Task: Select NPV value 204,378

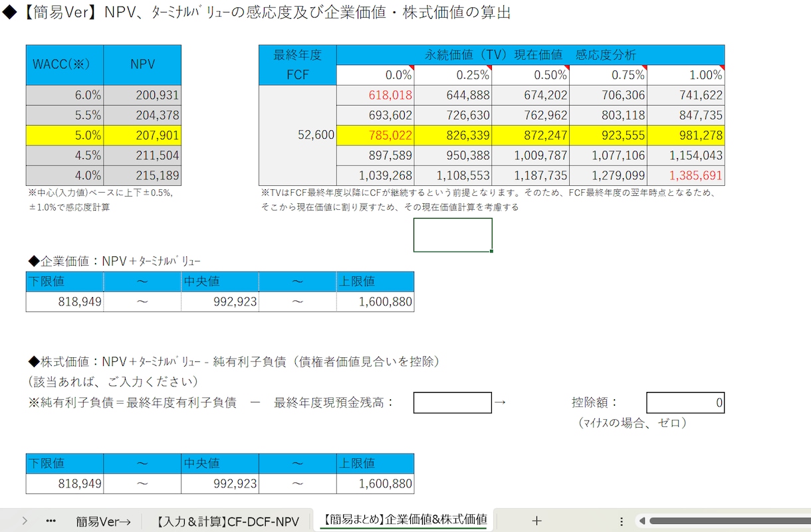Action: point(142,115)
